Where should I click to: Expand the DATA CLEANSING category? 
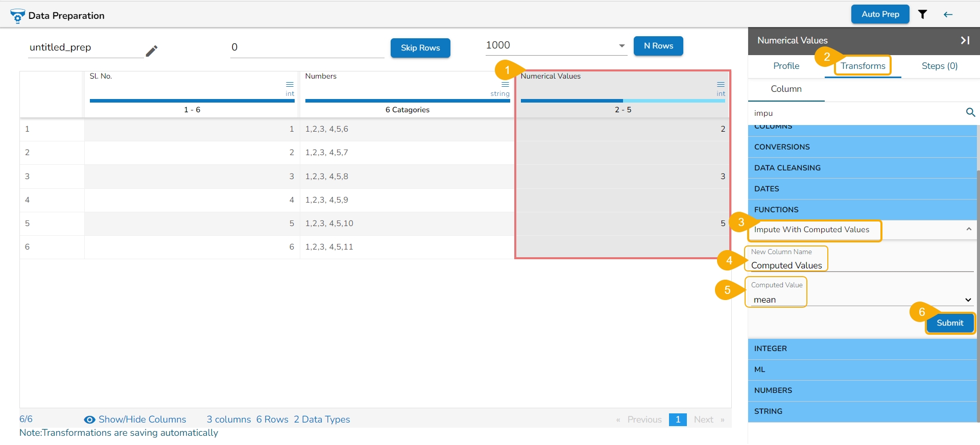[862, 168]
